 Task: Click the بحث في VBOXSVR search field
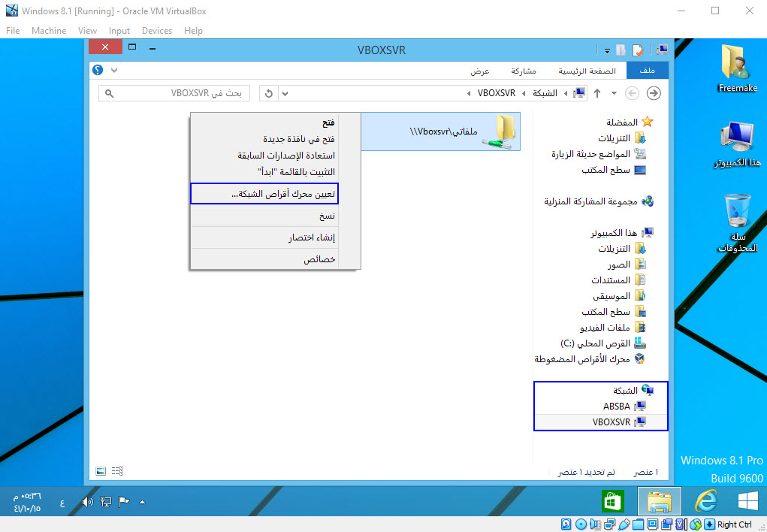(x=174, y=93)
